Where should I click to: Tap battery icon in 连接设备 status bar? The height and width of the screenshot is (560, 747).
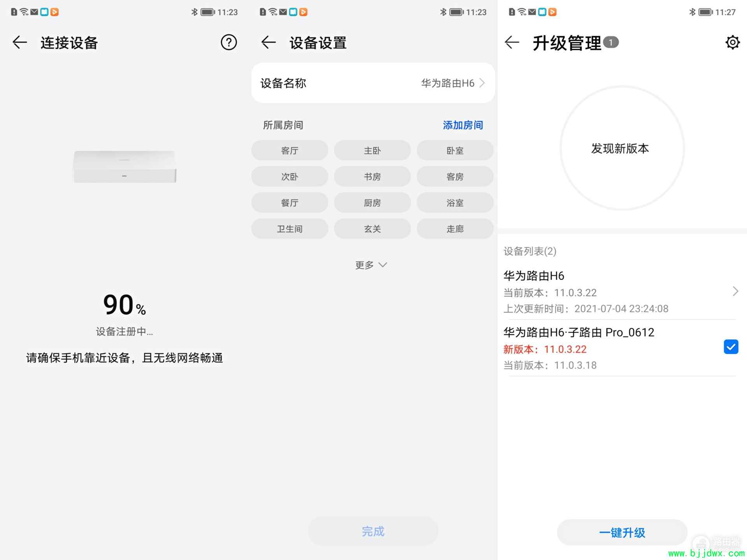[208, 12]
